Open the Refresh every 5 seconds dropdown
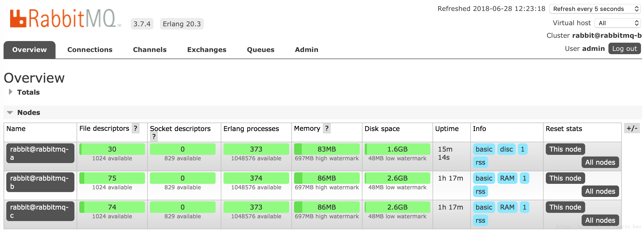Viewport: 644px width, 232px height. [x=595, y=9]
